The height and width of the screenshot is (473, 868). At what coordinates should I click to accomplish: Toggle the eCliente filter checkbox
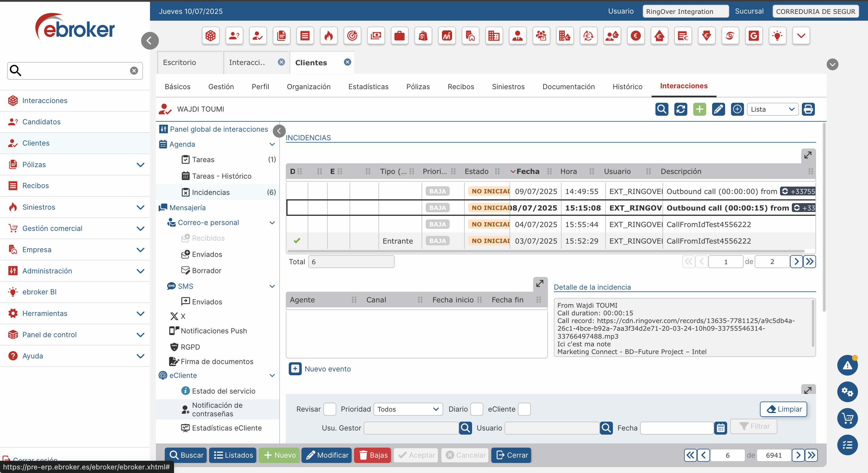coord(524,409)
